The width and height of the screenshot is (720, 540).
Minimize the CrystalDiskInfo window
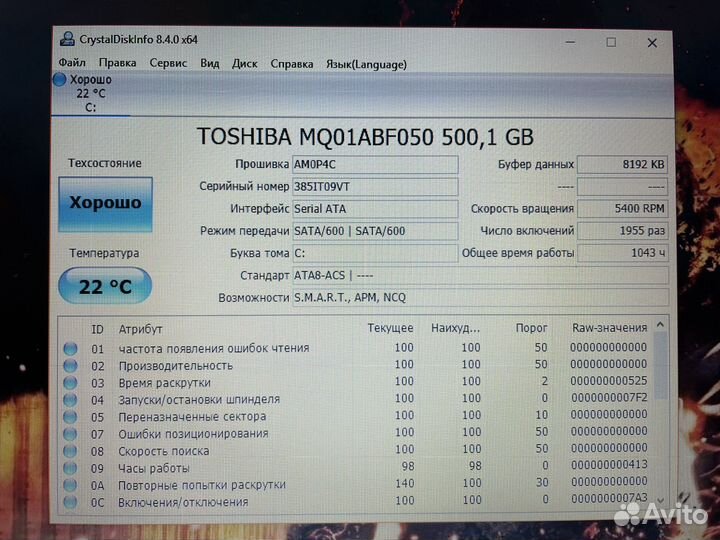coord(570,42)
